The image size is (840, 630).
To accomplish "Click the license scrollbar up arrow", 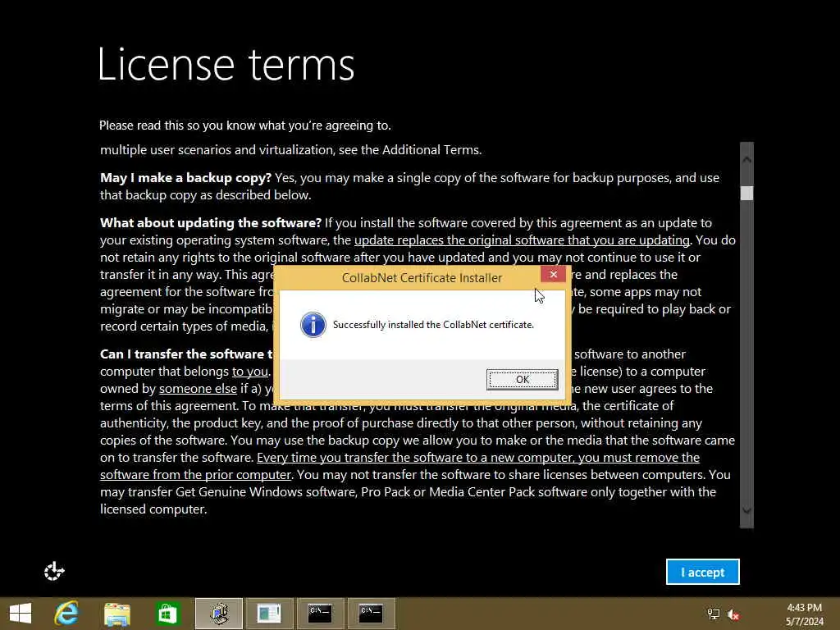I will point(746,159).
